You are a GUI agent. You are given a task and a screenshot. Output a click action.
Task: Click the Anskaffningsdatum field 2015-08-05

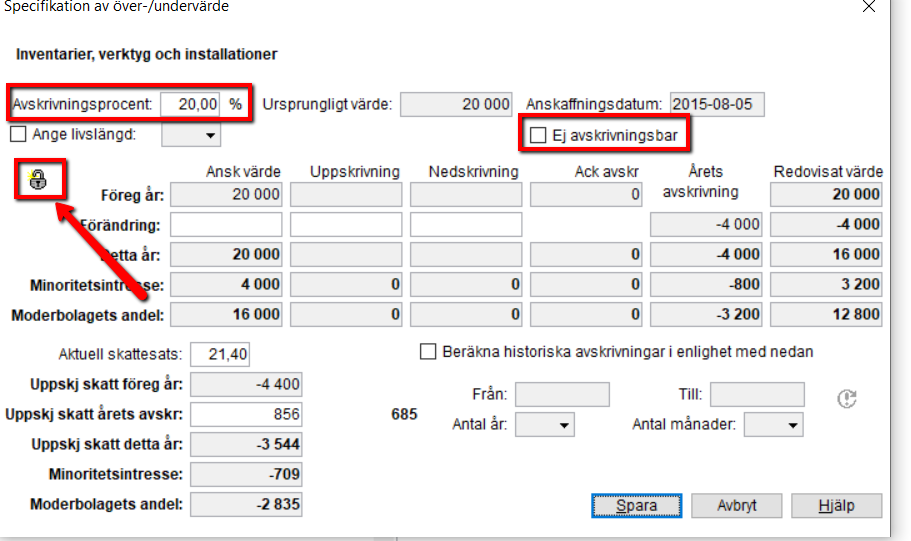(x=717, y=105)
